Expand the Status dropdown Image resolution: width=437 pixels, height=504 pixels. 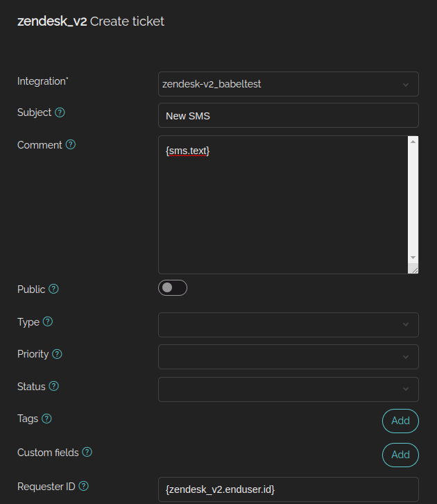pos(289,389)
